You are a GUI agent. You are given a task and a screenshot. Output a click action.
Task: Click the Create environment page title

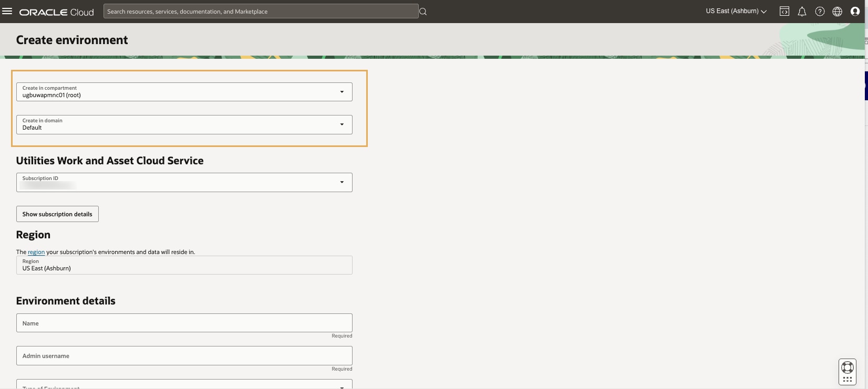[72, 40]
